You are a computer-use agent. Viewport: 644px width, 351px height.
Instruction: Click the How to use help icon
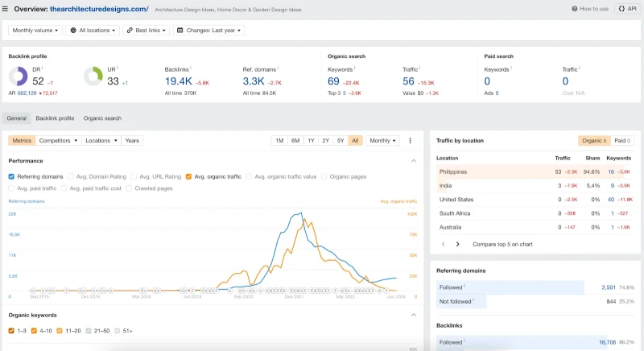coord(575,9)
